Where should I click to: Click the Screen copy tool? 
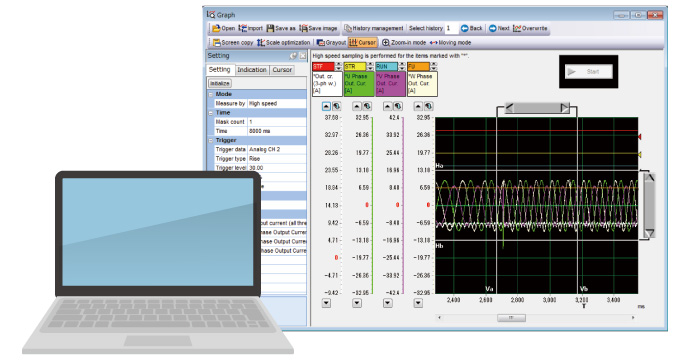[233, 43]
